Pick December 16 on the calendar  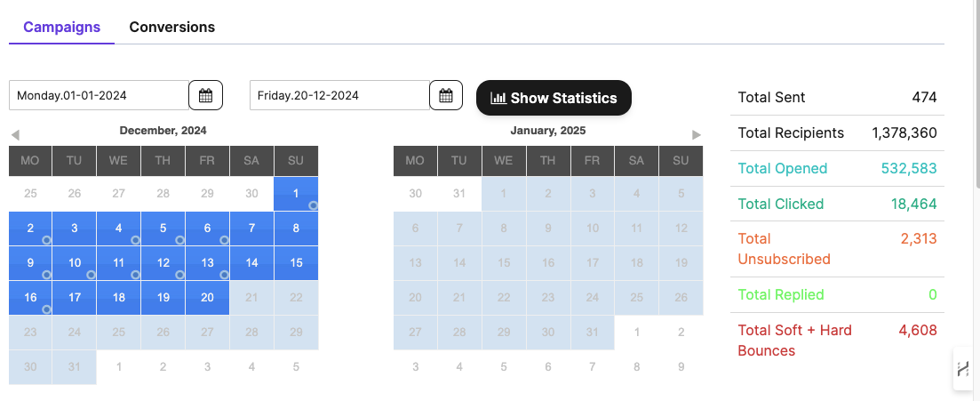tap(30, 298)
